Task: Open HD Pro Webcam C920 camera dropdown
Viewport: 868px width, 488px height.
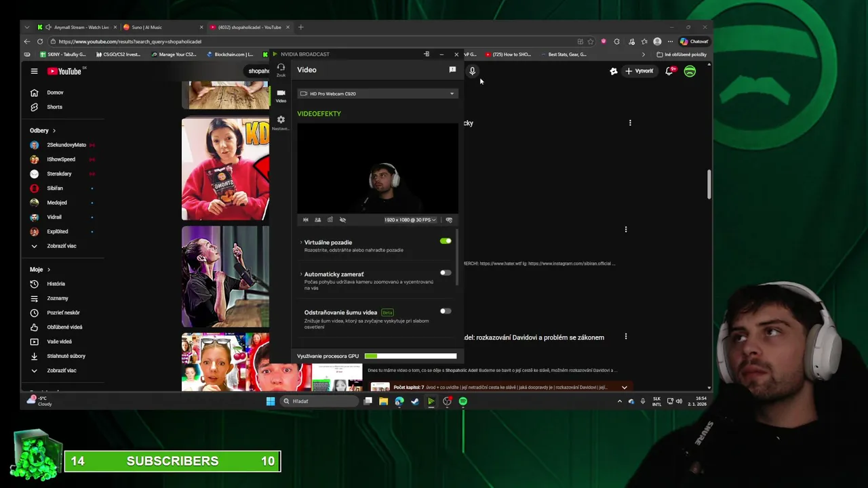Action: [x=377, y=94]
